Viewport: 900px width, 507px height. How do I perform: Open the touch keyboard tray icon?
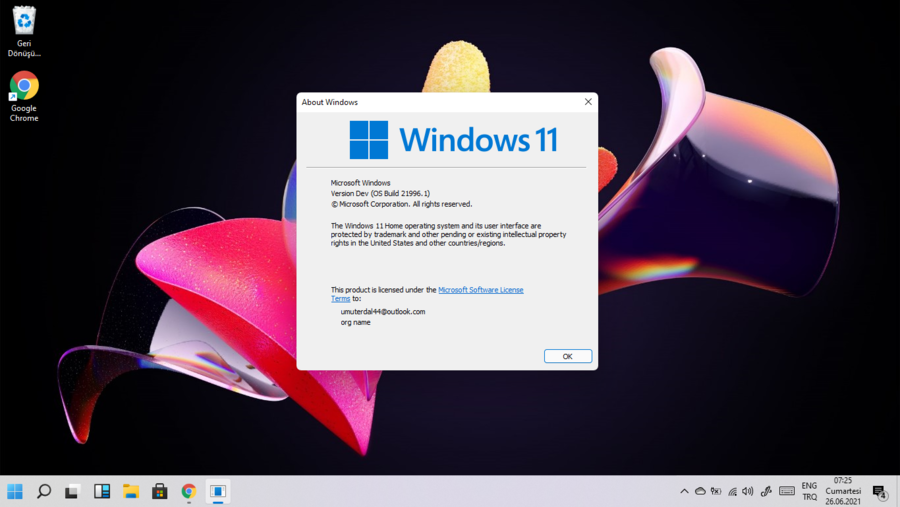tap(787, 491)
